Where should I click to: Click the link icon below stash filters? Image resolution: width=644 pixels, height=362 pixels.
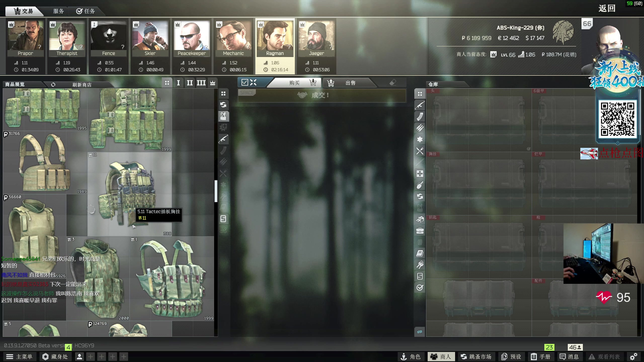420,332
